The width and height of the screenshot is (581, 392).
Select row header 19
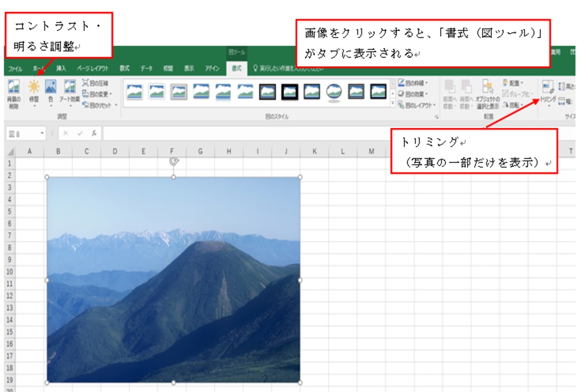[x=10, y=379]
